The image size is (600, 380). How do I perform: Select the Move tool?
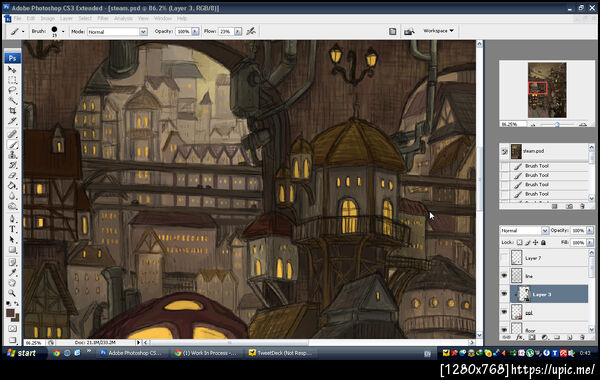(12, 70)
